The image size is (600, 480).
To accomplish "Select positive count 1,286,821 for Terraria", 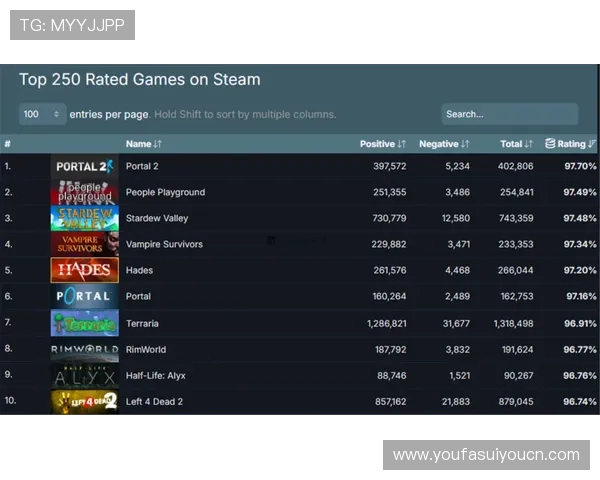I will pyautogui.click(x=386, y=323).
